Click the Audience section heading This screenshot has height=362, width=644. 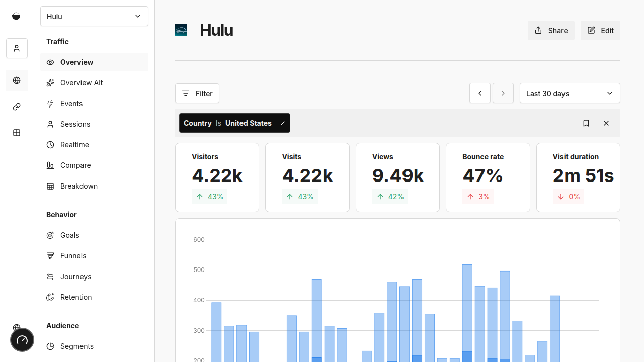[62, 326]
